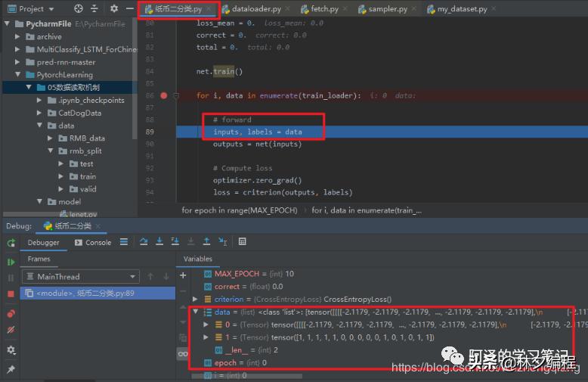Toggle the breakpoint on line 86
Image resolution: width=588 pixels, height=382 pixels.
[164, 96]
